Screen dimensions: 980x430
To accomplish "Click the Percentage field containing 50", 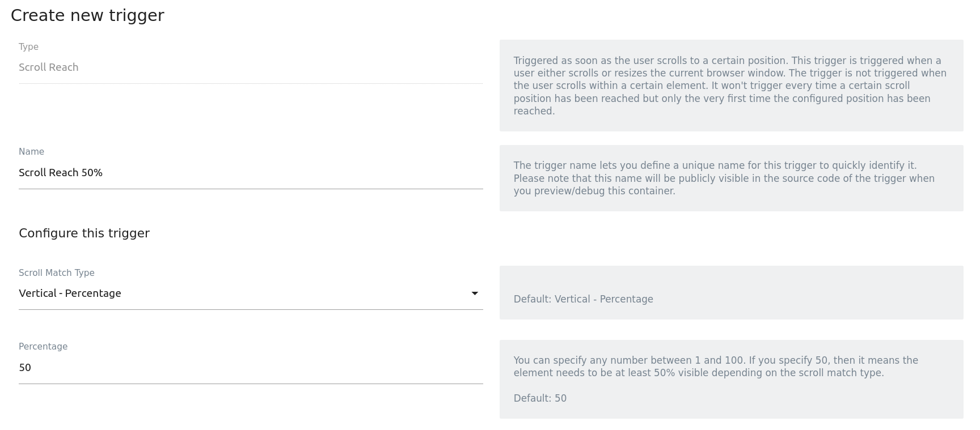I will pyautogui.click(x=250, y=368).
